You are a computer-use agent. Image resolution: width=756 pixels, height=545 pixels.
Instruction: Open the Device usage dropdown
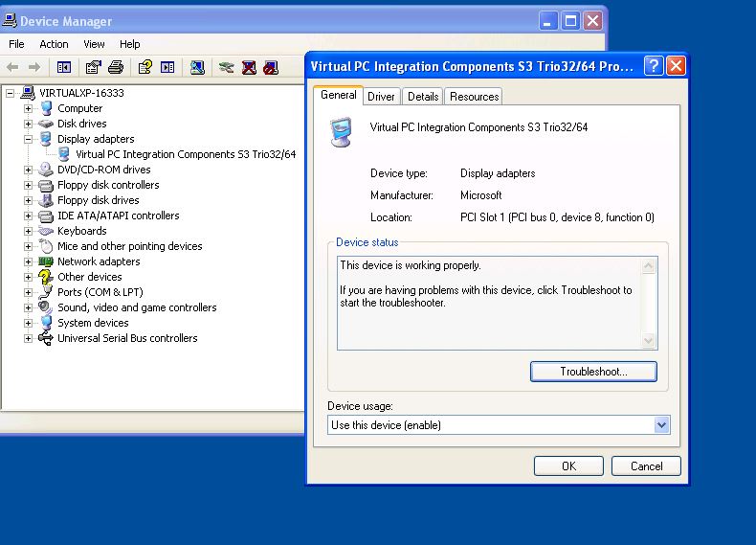661,425
